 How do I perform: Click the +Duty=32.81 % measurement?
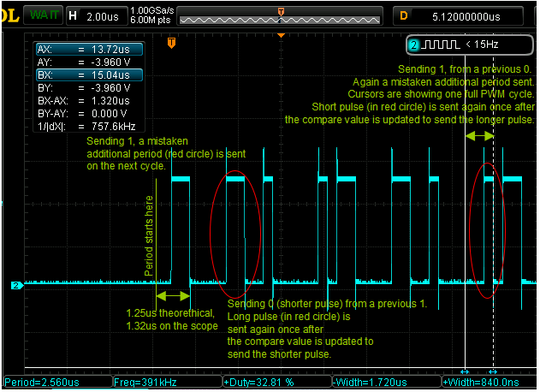coord(276,382)
